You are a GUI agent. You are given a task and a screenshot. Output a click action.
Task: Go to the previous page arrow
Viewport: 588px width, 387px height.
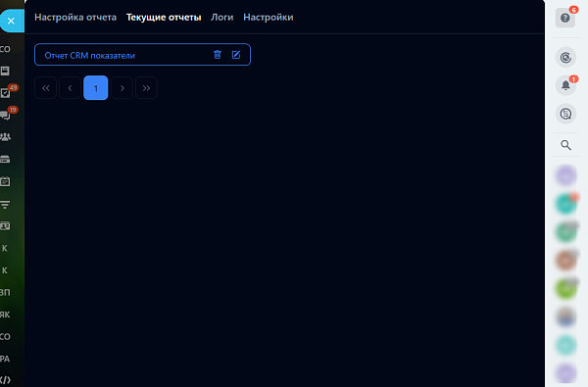point(71,88)
